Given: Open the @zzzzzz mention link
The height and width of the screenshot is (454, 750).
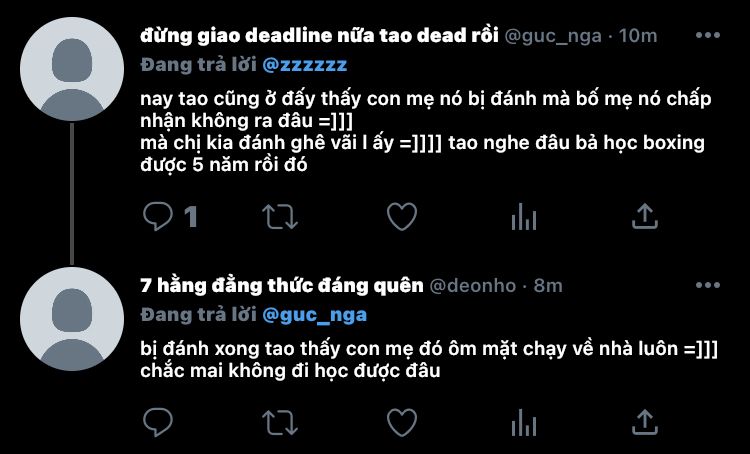Looking at the screenshot, I should (x=305, y=65).
